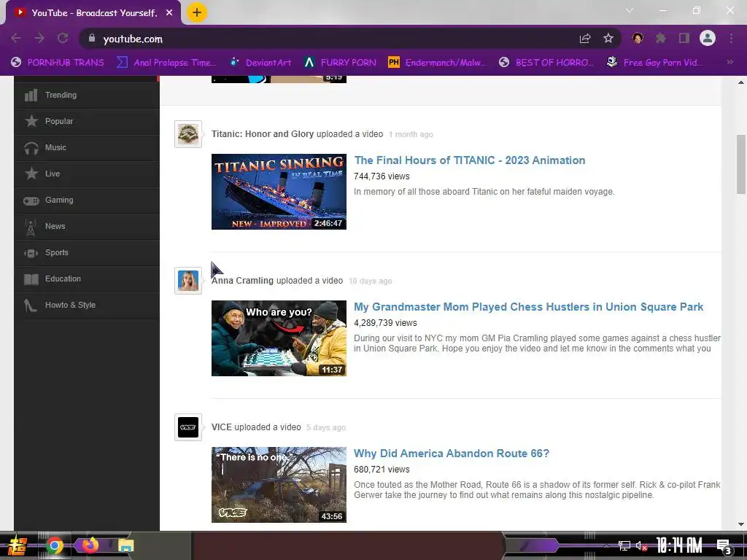
Task: Bookmark this page with star icon
Action: [x=608, y=38]
